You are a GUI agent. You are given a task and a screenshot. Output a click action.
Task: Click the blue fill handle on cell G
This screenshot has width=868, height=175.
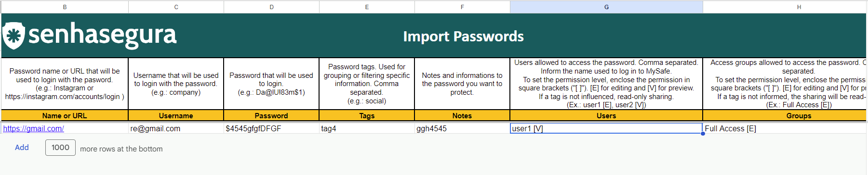(703, 134)
